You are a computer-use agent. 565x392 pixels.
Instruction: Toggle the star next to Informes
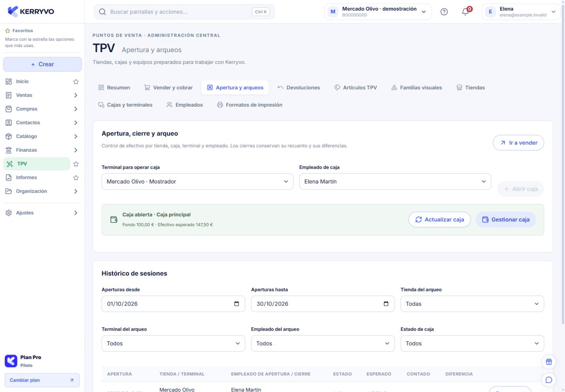click(76, 178)
